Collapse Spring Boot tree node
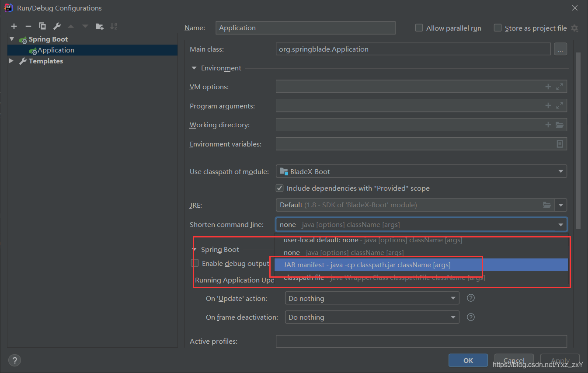 pyautogui.click(x=12, y=39)
